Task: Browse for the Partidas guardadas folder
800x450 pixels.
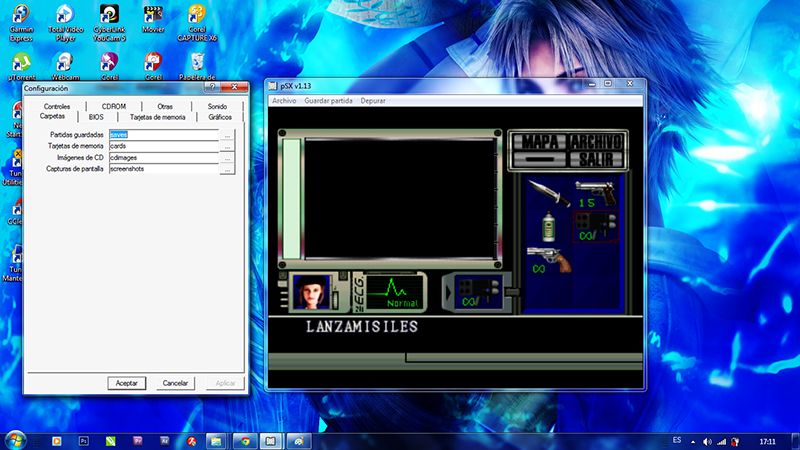Action: pos(228,135)
